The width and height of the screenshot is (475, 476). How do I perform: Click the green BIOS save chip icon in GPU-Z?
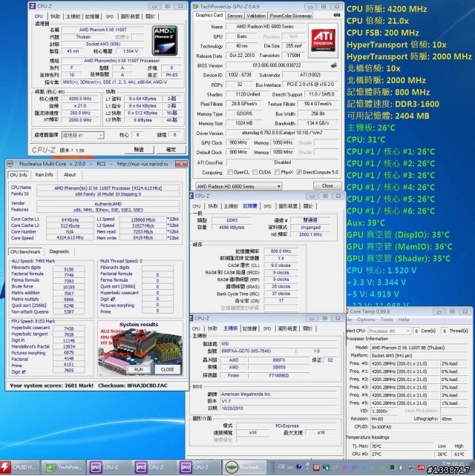(x=334, y=65)
